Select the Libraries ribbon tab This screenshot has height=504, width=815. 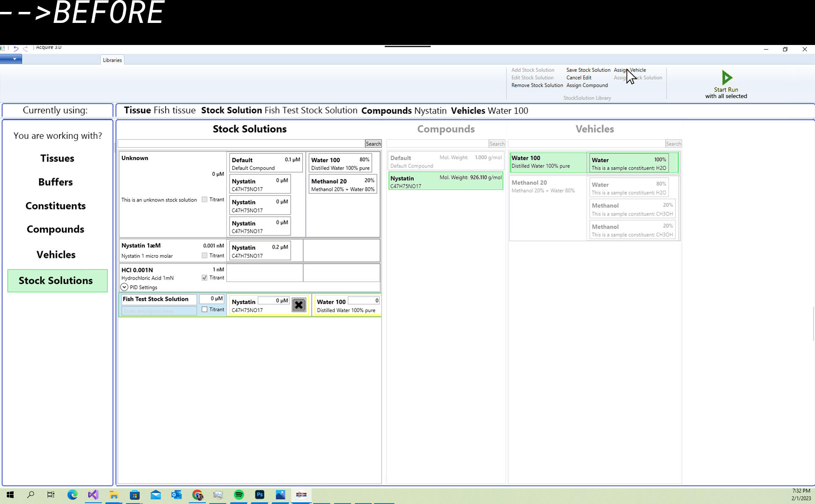112,60
